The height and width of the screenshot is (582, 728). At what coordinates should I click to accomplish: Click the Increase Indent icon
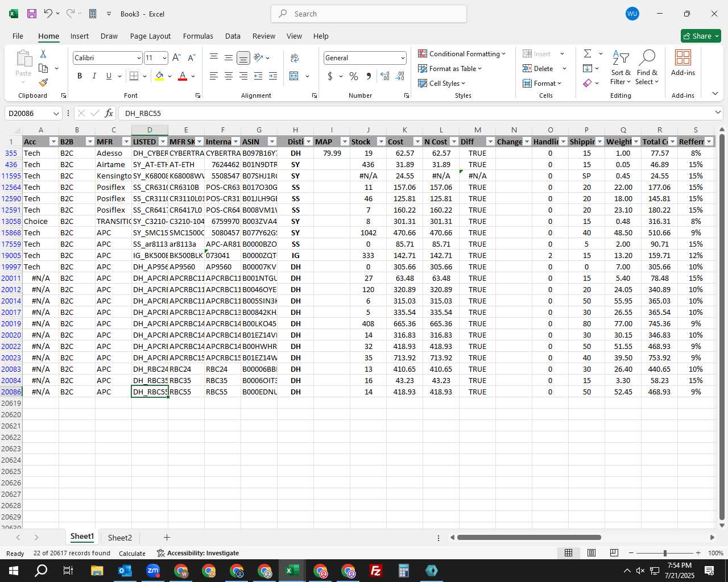(x=273, y=76)
